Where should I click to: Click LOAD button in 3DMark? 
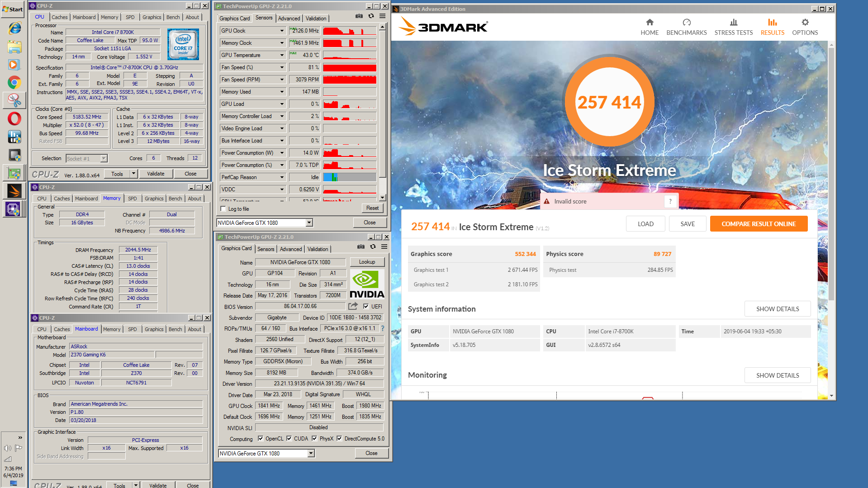coord(645,224)
